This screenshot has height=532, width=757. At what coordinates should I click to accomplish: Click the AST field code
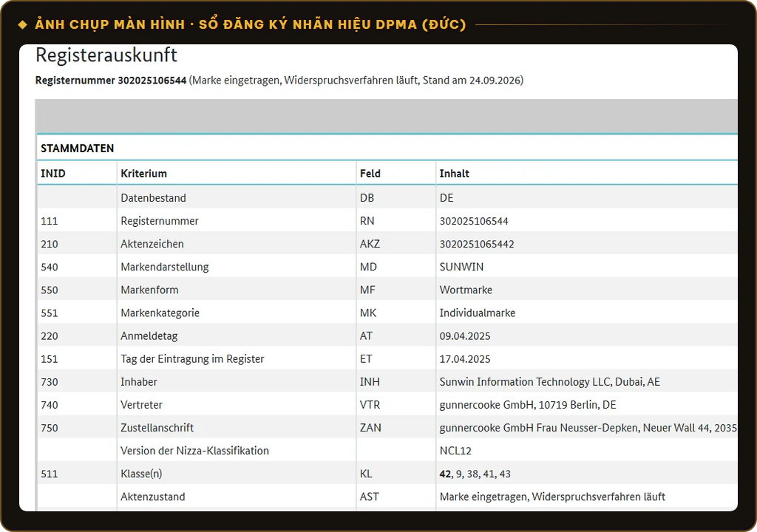click(x=370, y=497)
